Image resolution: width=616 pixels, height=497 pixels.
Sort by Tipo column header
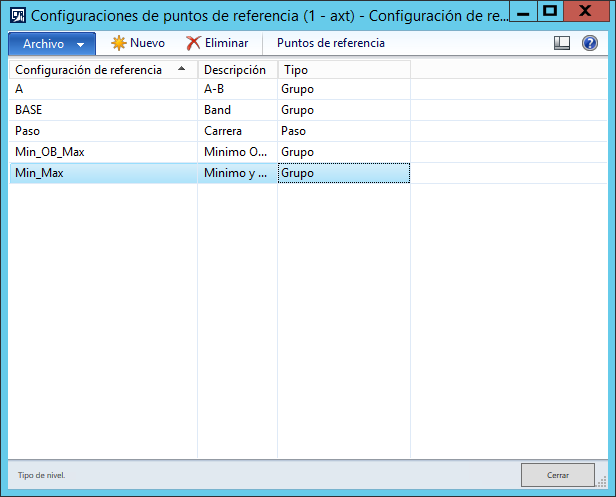[x=344, y=70]
